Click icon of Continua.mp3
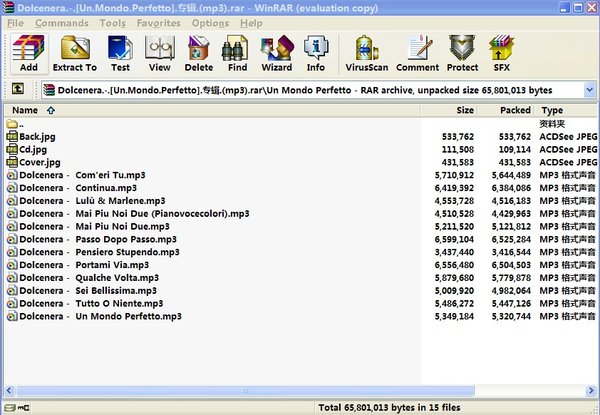Viewport: 600px width, 415px height. click(x=12, y=188)
